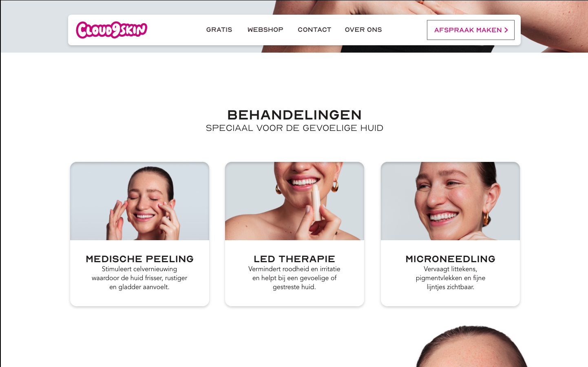Open the Medische Peeling card photo
The width and height of the screenshot is (588, 367).
point(139,201)
